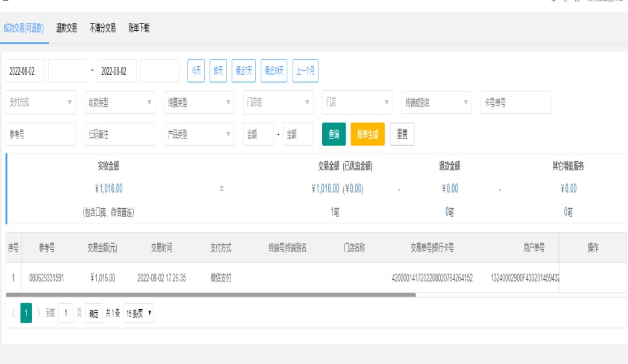Viewport: 628px width, 364px height.
Task: Expand the 收款类型 dropdown
Action: tap(120, 102)
